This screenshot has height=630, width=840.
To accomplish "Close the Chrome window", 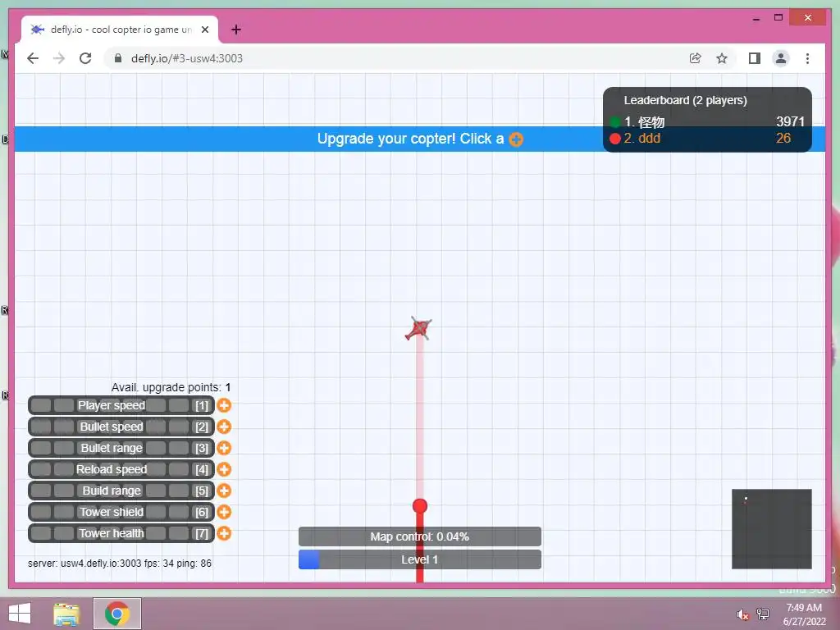I will coord(808,18).
